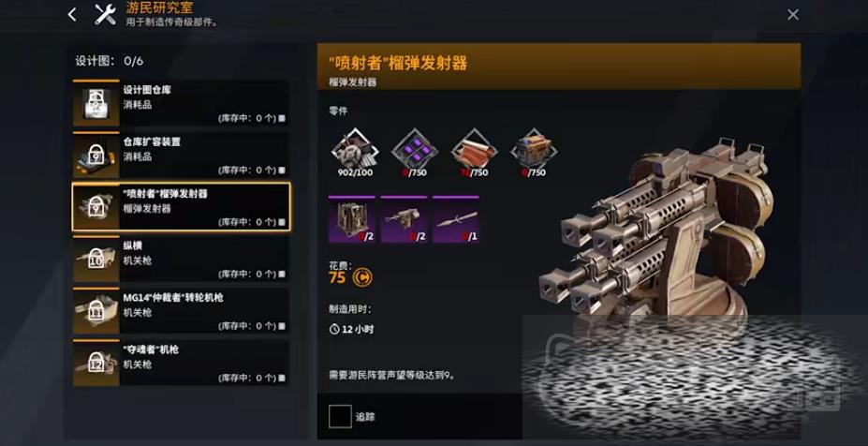Select 设计图仓库 blueprint storage item

[181, 103]
